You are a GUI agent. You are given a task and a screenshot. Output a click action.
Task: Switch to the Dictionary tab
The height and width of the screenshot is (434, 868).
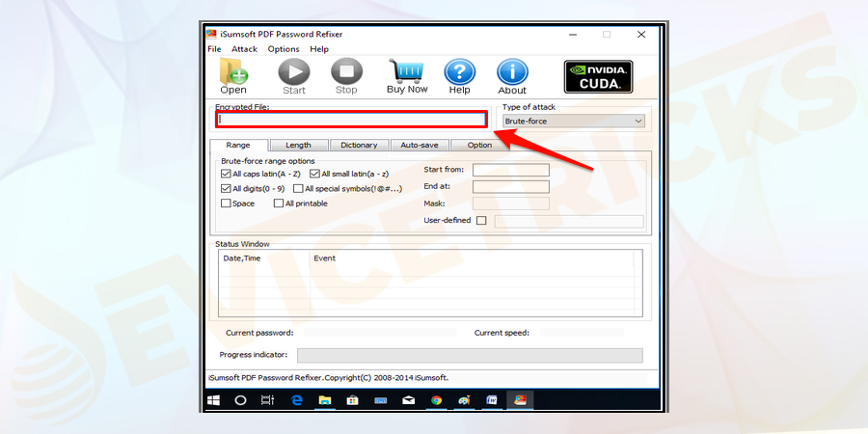pyautogui.click(x=359, y=145)
